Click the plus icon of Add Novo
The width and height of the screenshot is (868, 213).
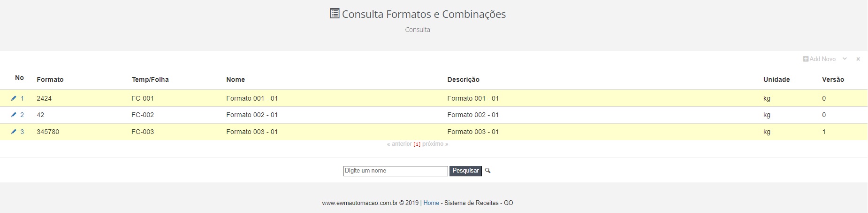[x=806, y=59]
